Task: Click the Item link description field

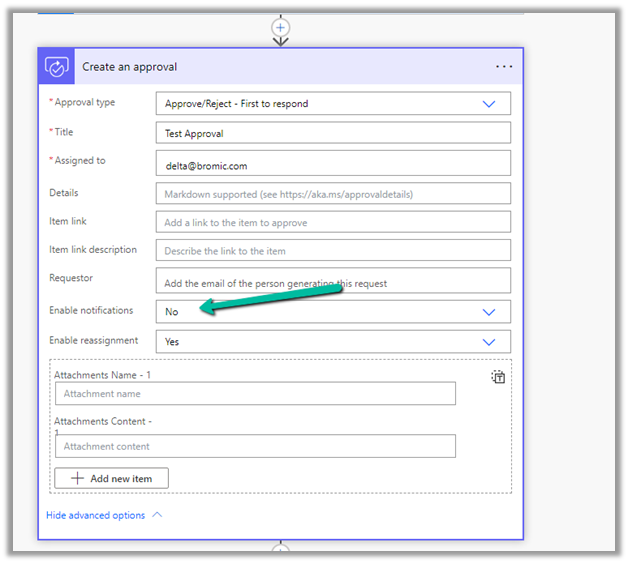Action: (x=333, y=251)
